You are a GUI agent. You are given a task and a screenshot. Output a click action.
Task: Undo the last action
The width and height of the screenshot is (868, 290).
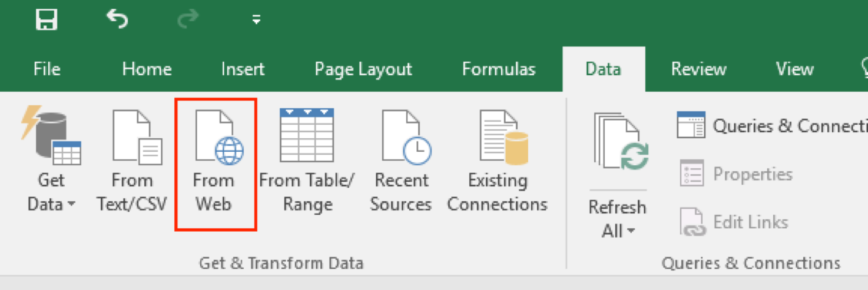point(117,20)
